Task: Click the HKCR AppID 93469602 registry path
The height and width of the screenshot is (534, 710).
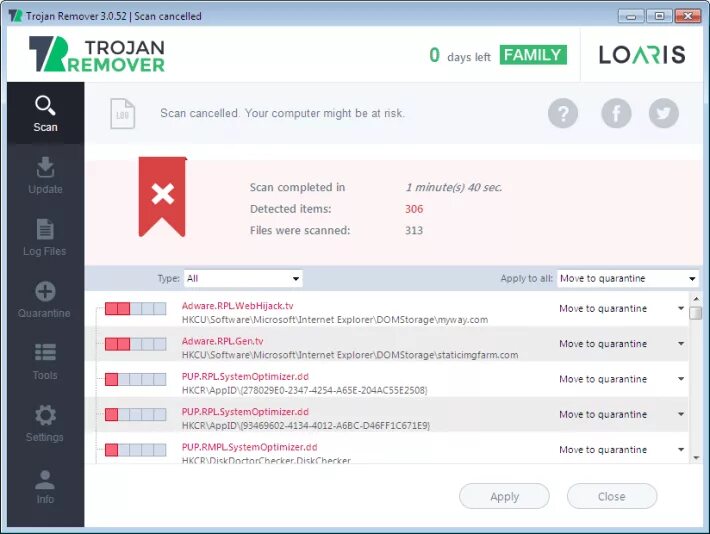Action: point(306,426)
